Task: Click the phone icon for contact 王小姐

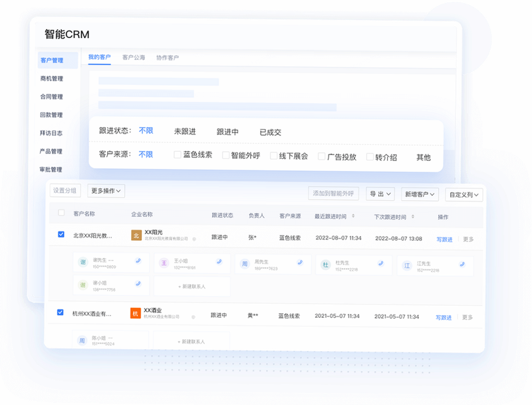Action: point(219,261)
